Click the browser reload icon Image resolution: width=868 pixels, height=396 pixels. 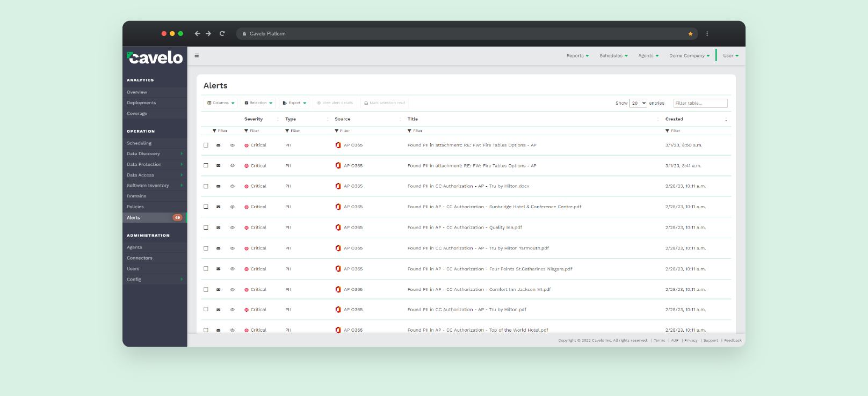(x=222, y=33)
